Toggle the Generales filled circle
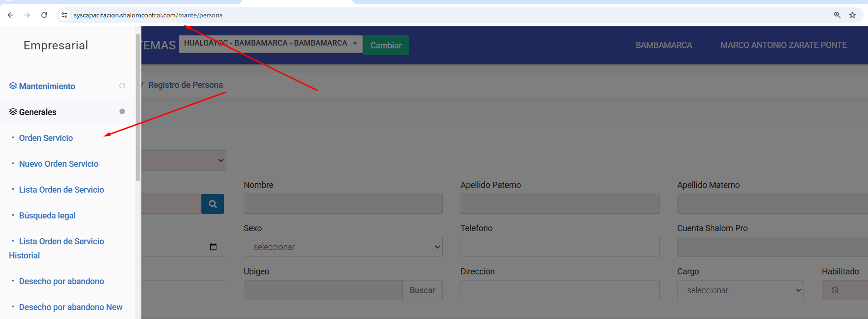 tap(122, 112)
